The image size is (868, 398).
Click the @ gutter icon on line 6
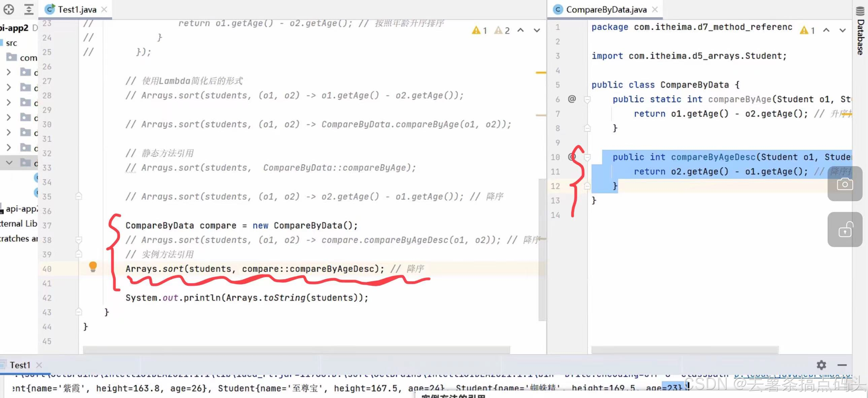point(572,99)
